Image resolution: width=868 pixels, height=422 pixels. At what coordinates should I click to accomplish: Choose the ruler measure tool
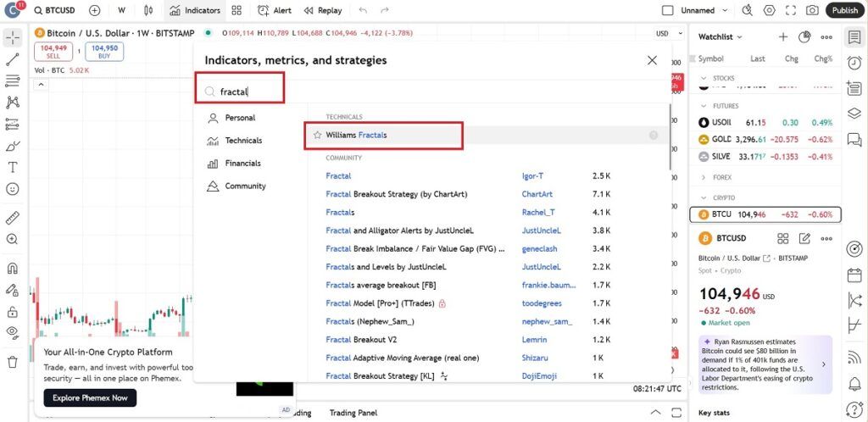(x=13, y=218)
